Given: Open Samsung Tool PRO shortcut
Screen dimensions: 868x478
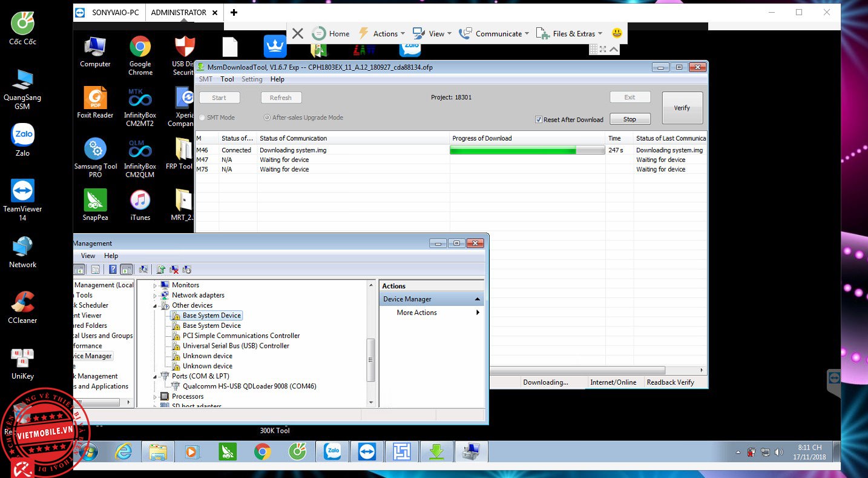Looking at the screenshot, I should pos(96,158).
